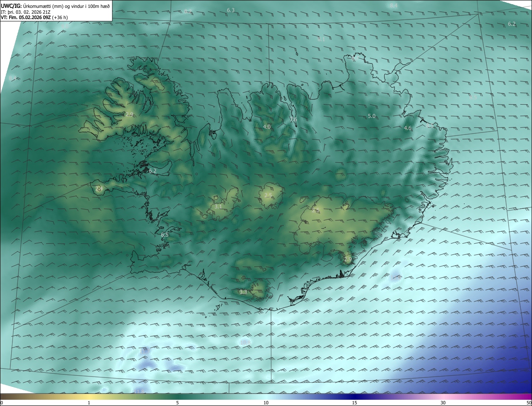Viewport: 532px width, 406px height.
Task: Click the title 'Úrkomumætti (mm) og vindur í 100m hæð'
Action: 66,5
